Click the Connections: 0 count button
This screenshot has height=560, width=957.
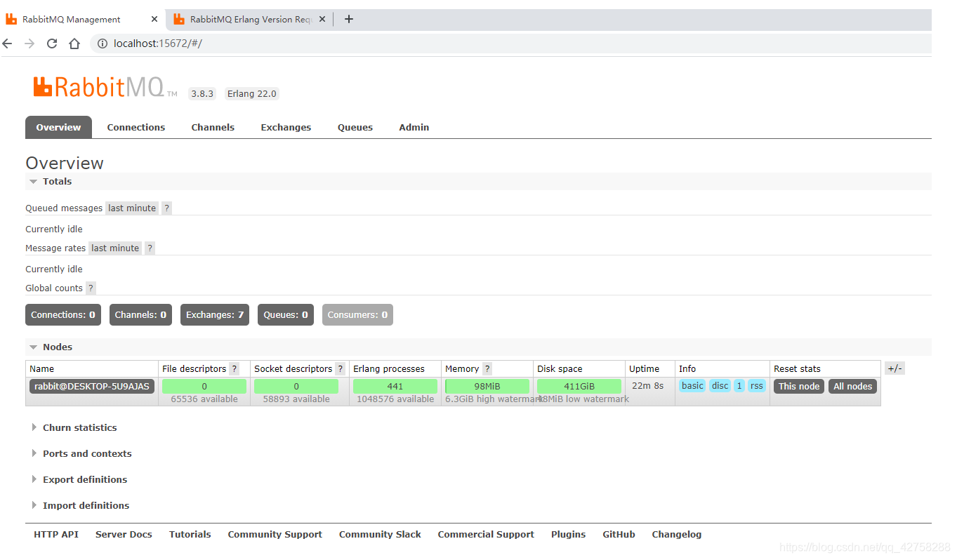pyautogui.click(x=63, y=315)
